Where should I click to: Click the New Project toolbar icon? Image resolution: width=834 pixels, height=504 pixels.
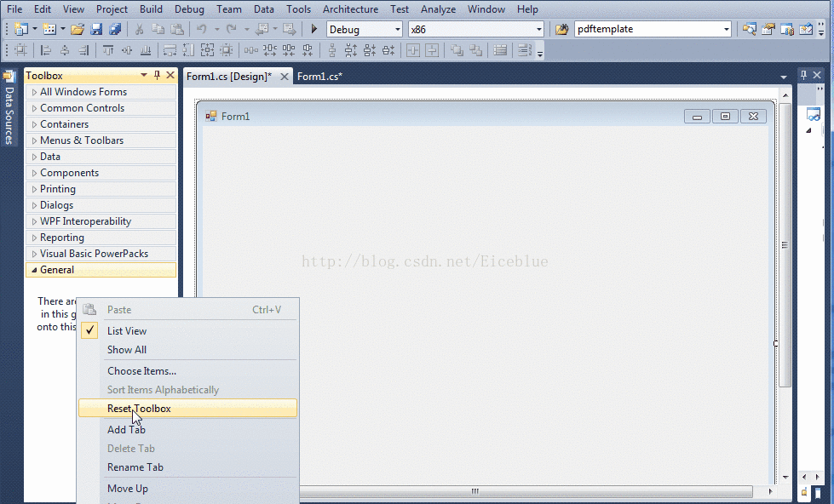[x=21, y=29]
